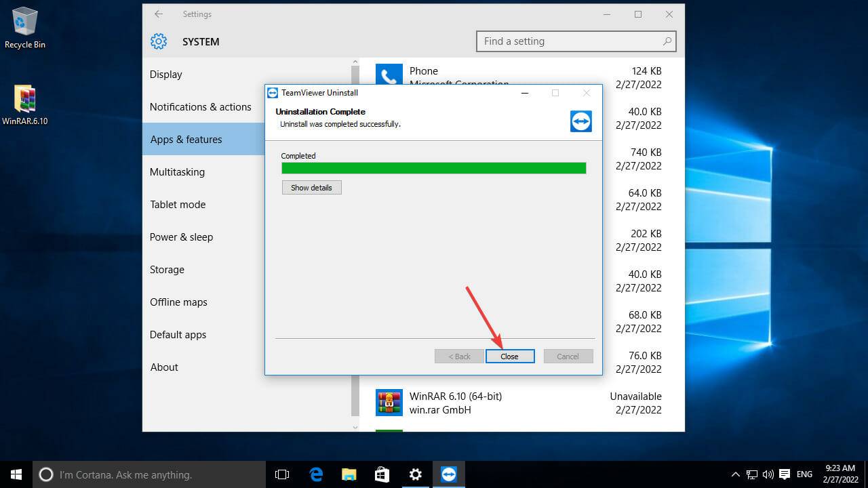The image size is (868, 488).
Task: Click the Settings gear on the taskbar
Action: point(416,474)
